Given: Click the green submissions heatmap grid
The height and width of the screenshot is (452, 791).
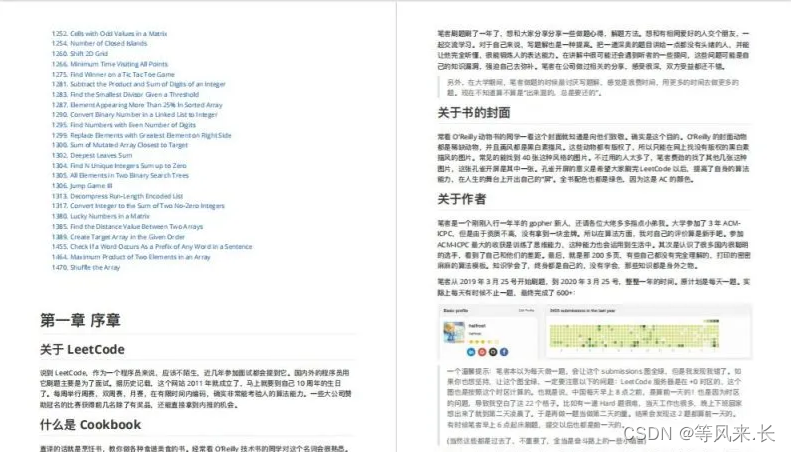Looking at the screenshot, I should (634, 336).
